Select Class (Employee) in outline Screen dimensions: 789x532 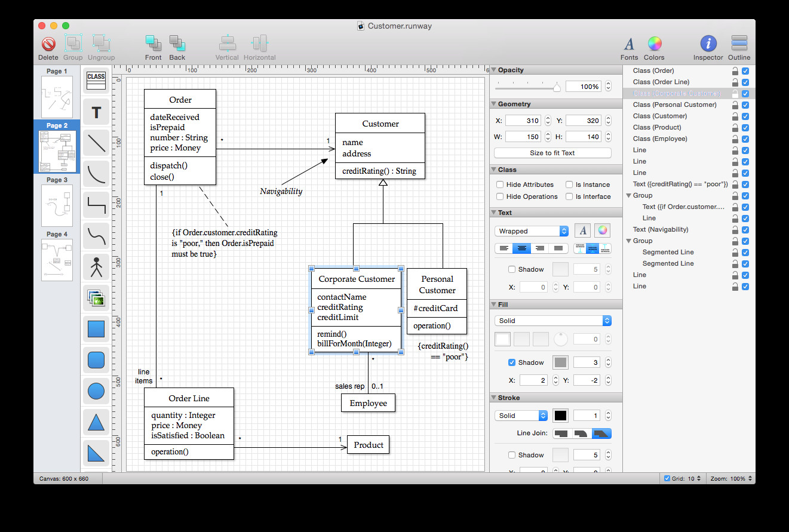click(x=660, y=139)
